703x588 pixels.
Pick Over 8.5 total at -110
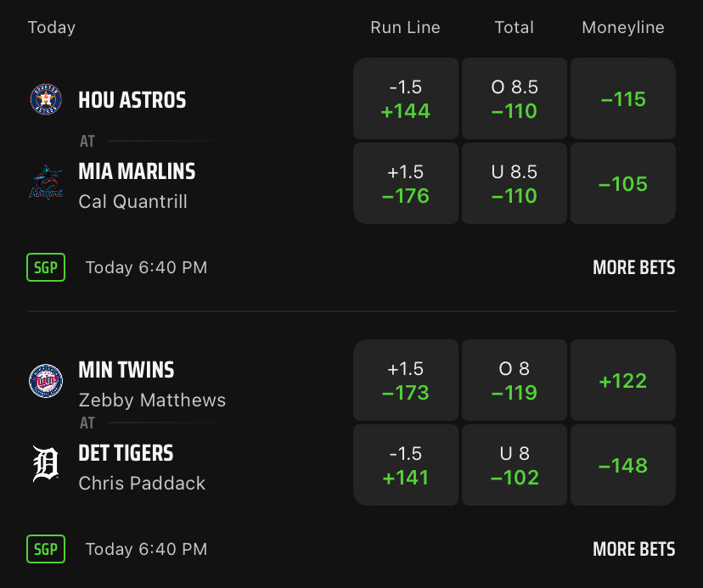[x=515, y=99]
